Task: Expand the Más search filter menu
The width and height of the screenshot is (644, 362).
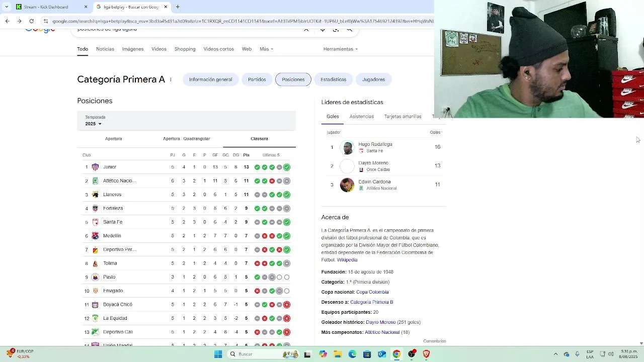Action: [x=267, y=49]
